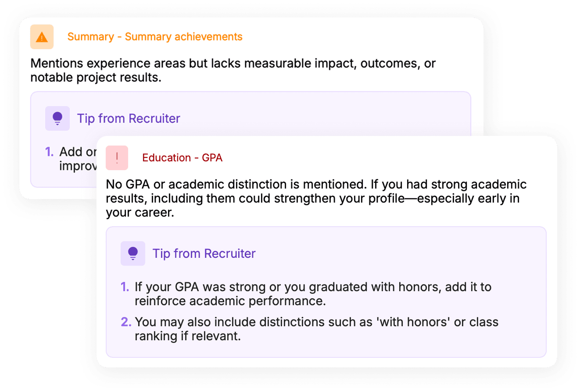Click the red exclamation mark icon
This screenshot has height=392, width=580.
click(x=117, y=158)
